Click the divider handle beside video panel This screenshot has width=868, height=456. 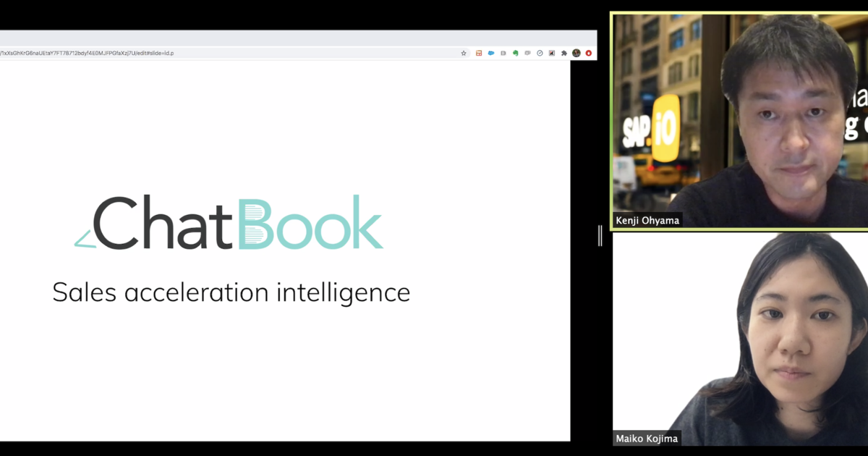(x=600, y=236)
